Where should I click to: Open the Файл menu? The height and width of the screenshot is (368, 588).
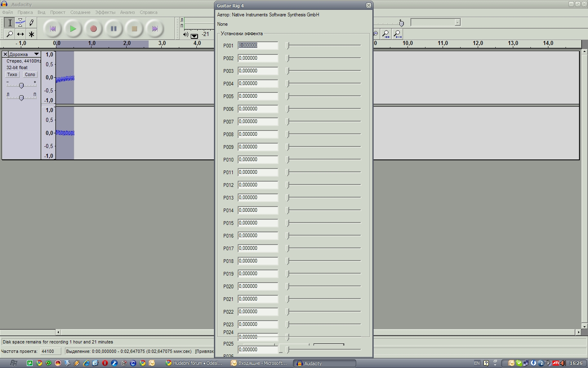7,12
